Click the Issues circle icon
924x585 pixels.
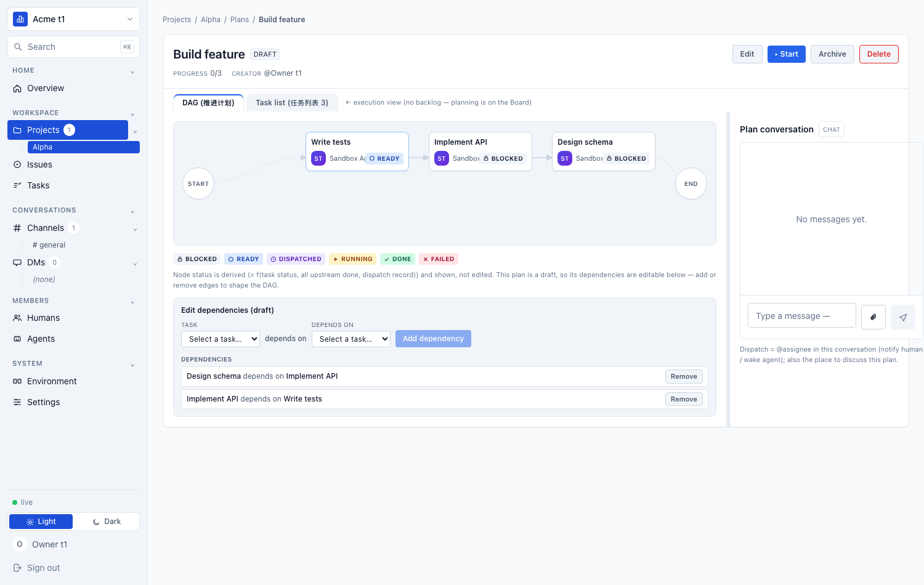[x=17, y=164]
